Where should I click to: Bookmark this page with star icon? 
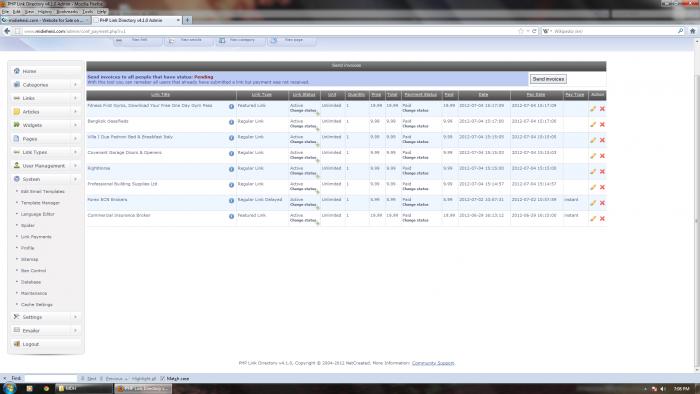point(521,31)
